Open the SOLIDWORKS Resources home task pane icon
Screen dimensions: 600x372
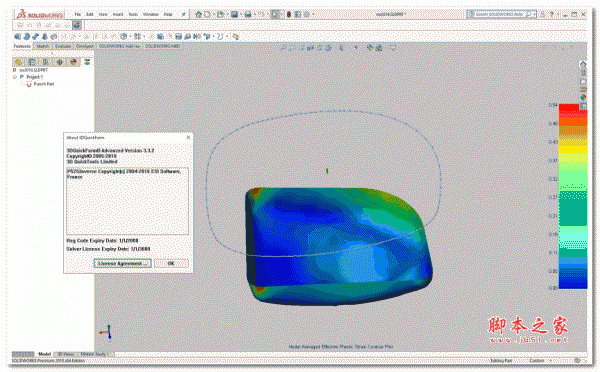[x=583, y=64]
